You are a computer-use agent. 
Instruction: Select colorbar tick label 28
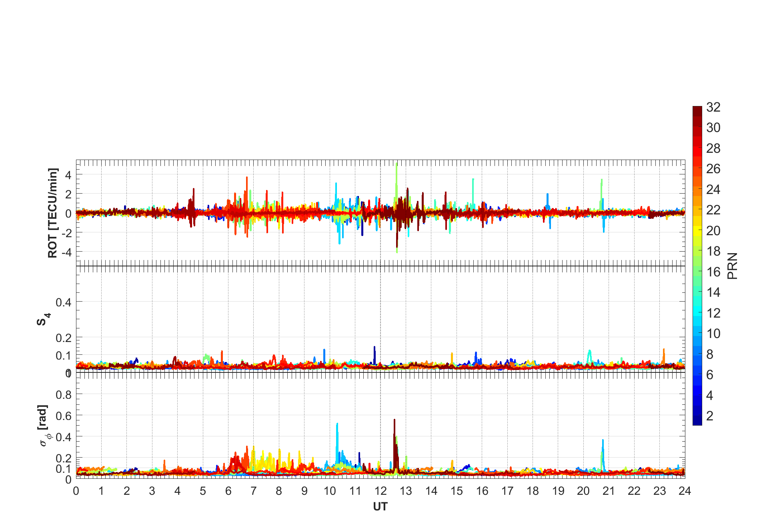point(713,148)
